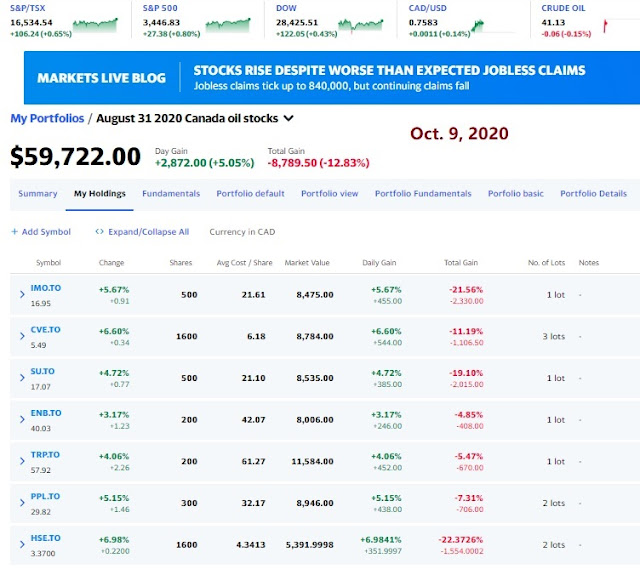Expand the CVE.TO holding row
This screenshot has height=575, width=640.
point(22,336)
